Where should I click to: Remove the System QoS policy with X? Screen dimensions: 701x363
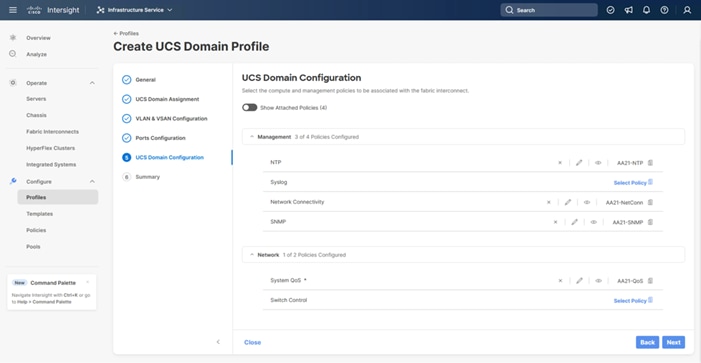[560, 281]
